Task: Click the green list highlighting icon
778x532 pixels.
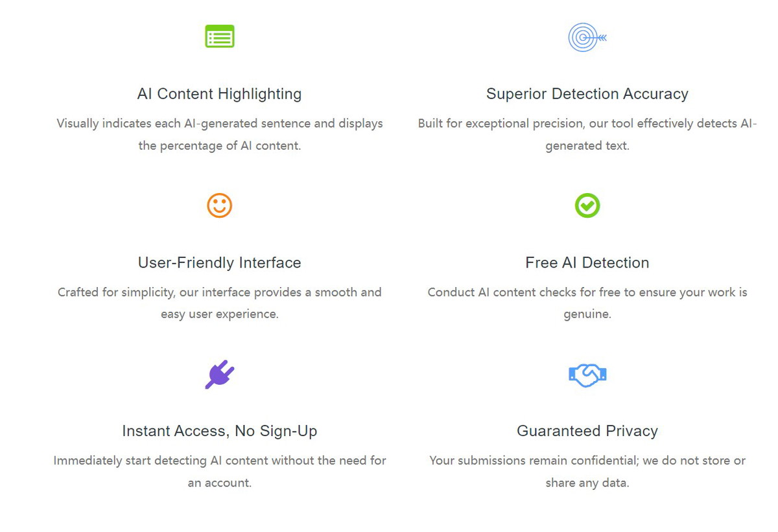Action: [x=220, y=36]
